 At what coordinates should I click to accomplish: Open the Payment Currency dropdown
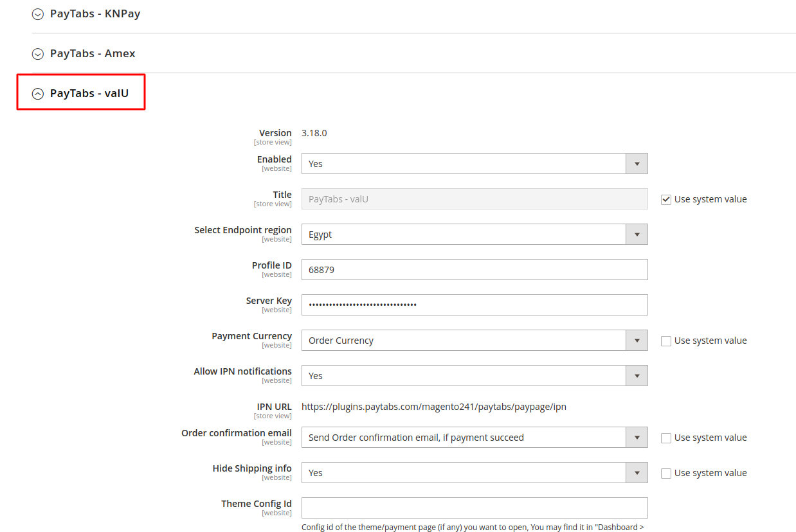click(475, 341)
